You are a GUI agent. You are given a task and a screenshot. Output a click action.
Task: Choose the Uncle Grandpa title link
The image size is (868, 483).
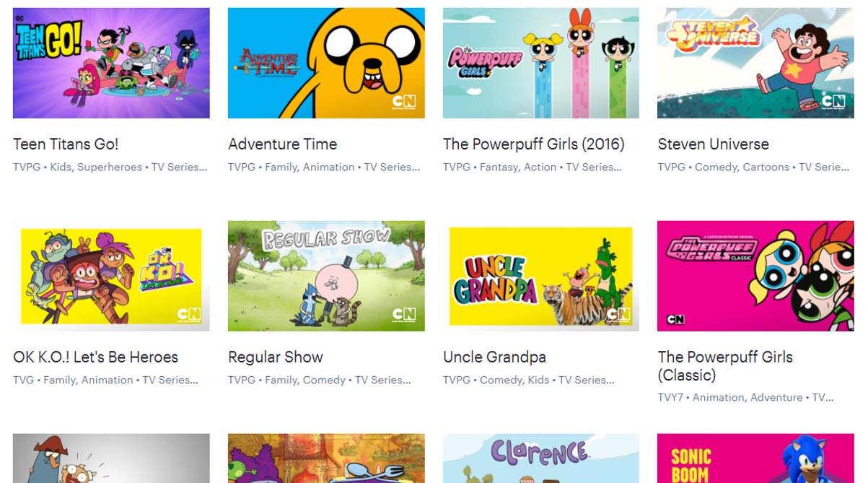494,357
